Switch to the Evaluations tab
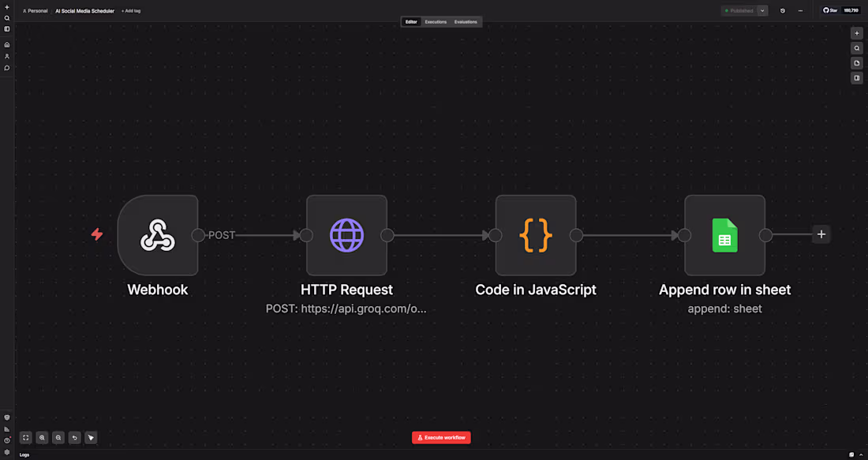Screen dimensions: 868x460 coord(466,21)
